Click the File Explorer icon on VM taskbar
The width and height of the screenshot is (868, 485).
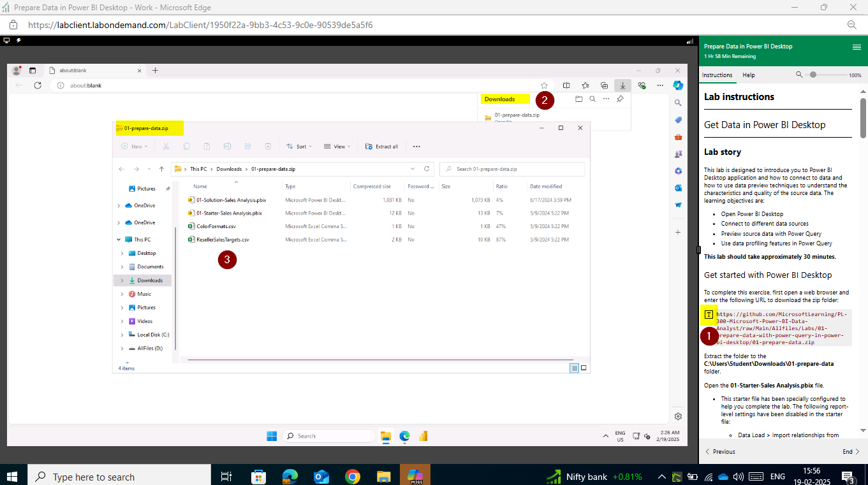[x=385, y=436]
